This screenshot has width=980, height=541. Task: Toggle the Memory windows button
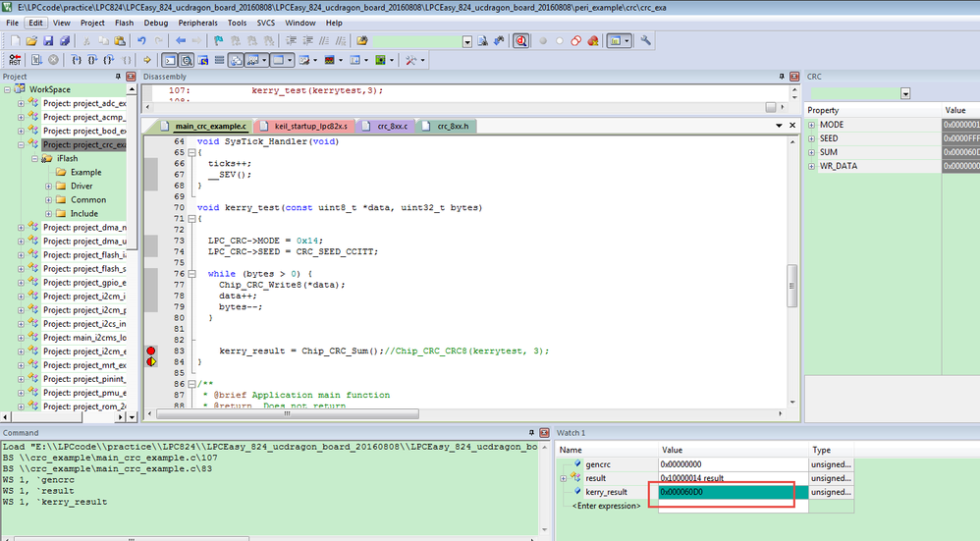[x=278, y=60]
